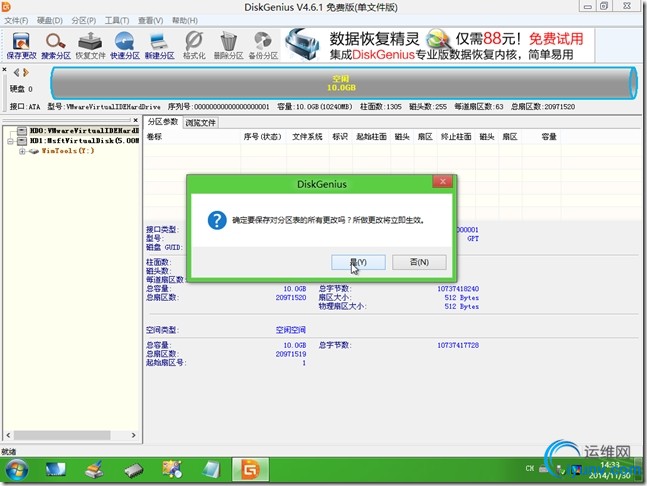Click the 空闲空间 space type value

[291, 330]
